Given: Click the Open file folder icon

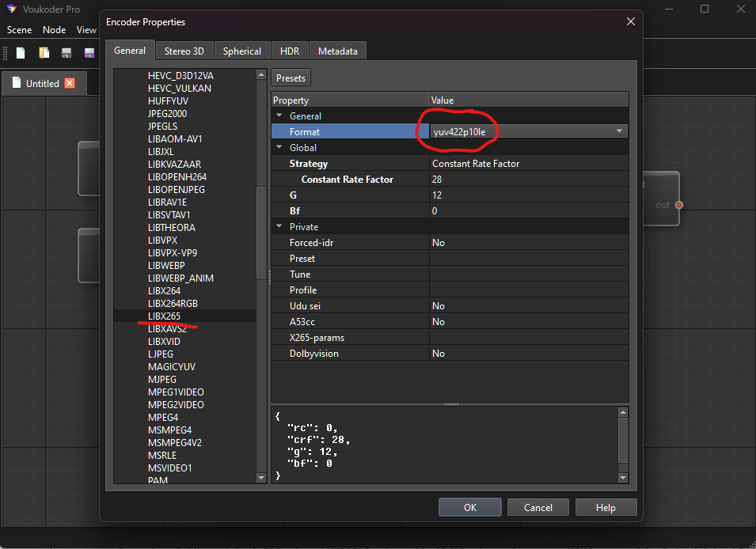Looking at the screenshot, I should pyautogui.click(x=44, y=53).
